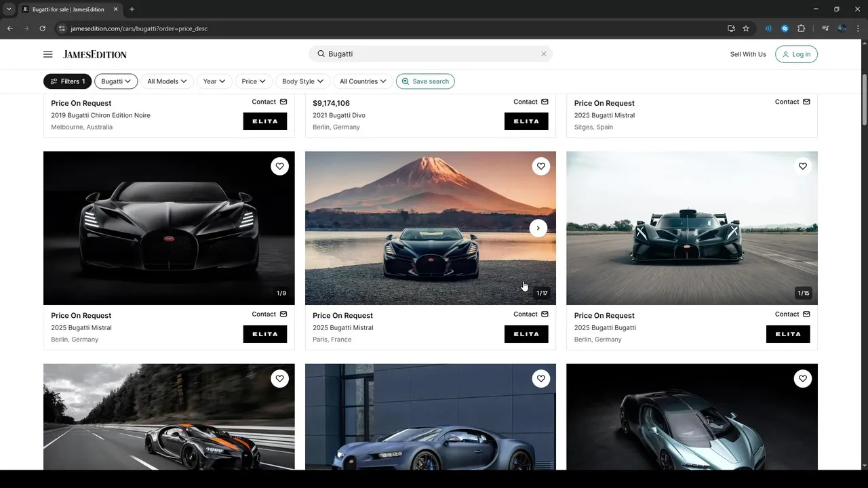868x488 pixels.
Task: Expand the Bugatti make dropdown
Action: [116, 81]
